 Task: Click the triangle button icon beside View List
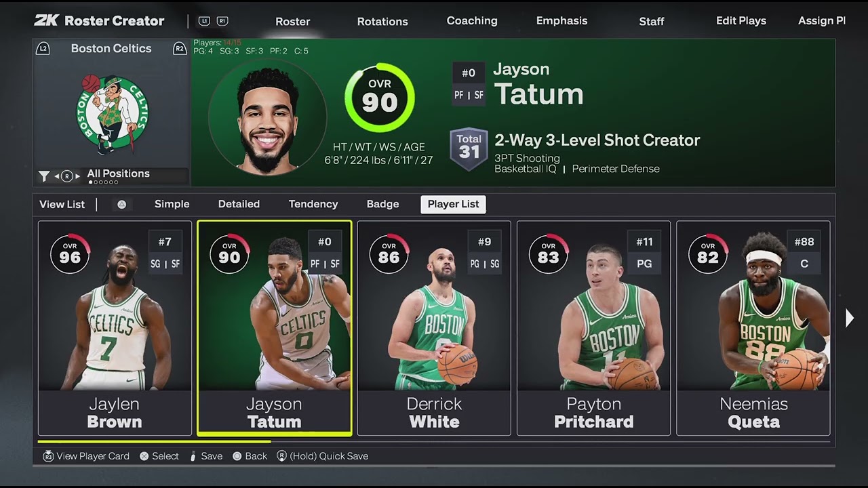(x=121, y=205)
